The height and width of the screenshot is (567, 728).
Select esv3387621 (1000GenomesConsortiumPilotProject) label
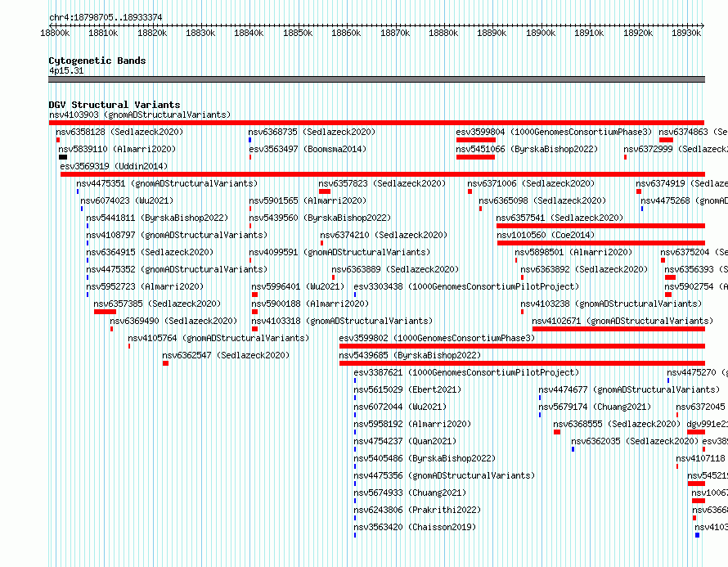click(x=466, y=372)
